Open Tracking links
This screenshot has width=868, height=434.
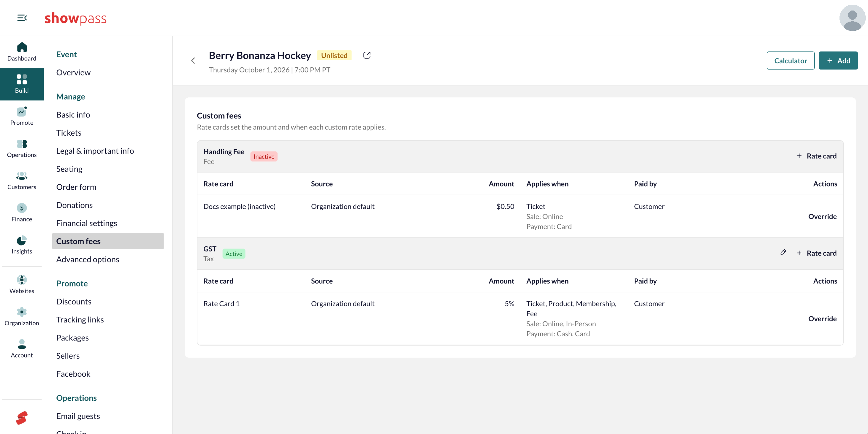pos(80,319)
